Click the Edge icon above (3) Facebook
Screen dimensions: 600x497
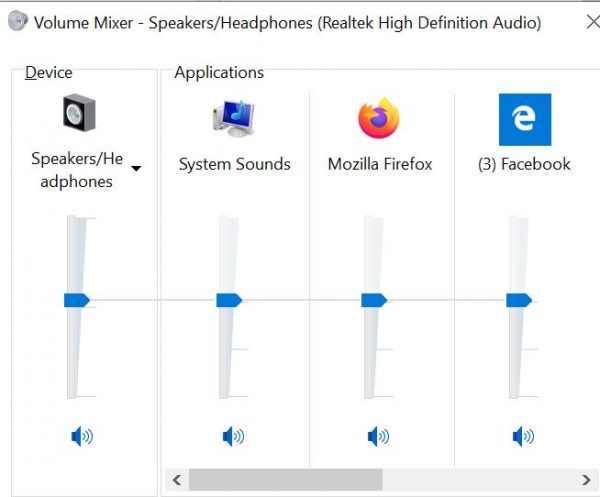point(525,119)
